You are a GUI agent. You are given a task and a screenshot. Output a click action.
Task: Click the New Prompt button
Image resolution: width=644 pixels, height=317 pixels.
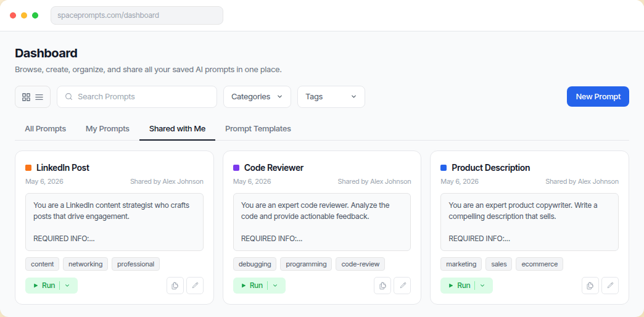(x=598, y=96)
